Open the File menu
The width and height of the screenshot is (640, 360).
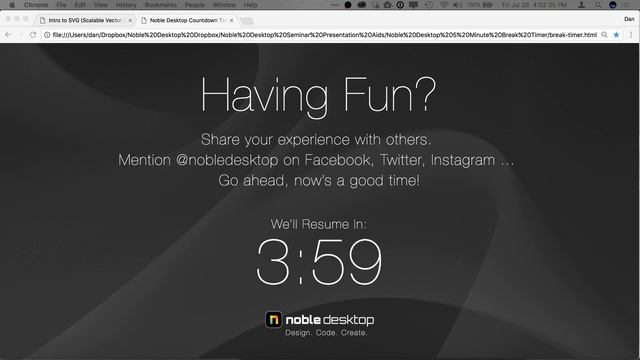(x=61, y=5)
